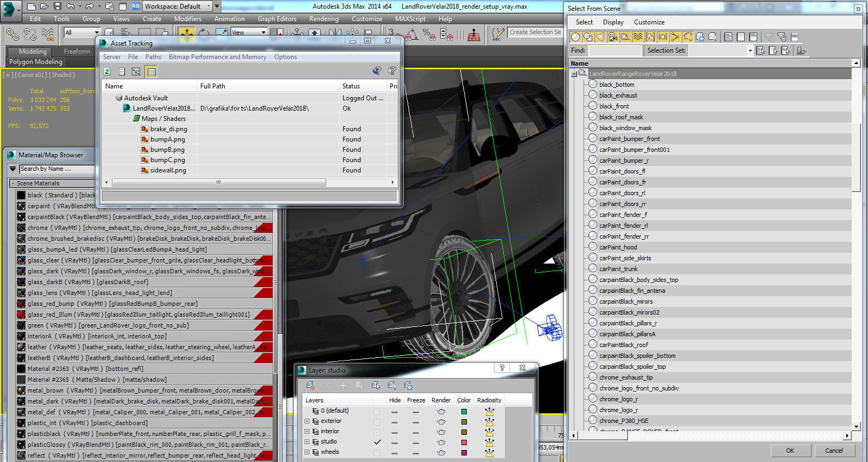Click render teapot icon for exterior layer

441,421
